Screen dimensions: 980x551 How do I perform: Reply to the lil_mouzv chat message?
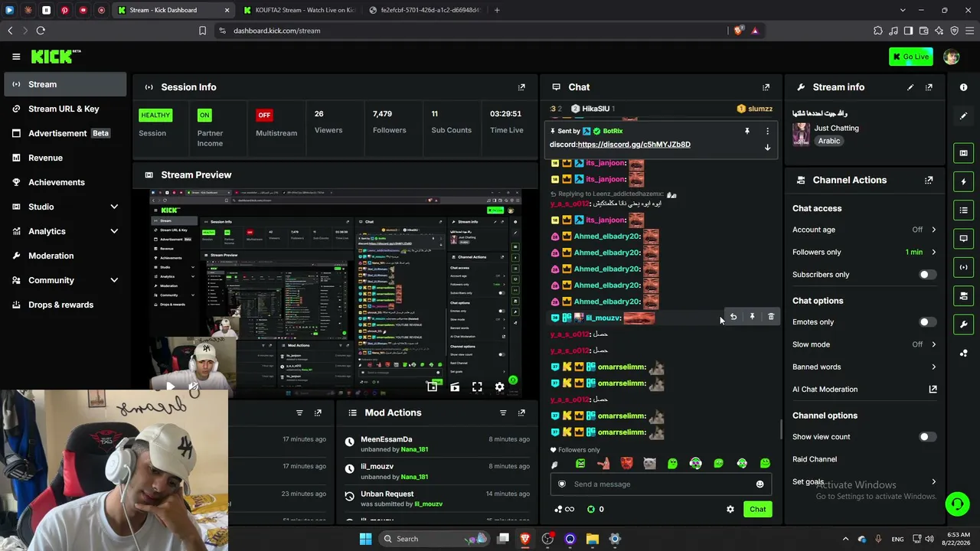[x=733, y=317]
